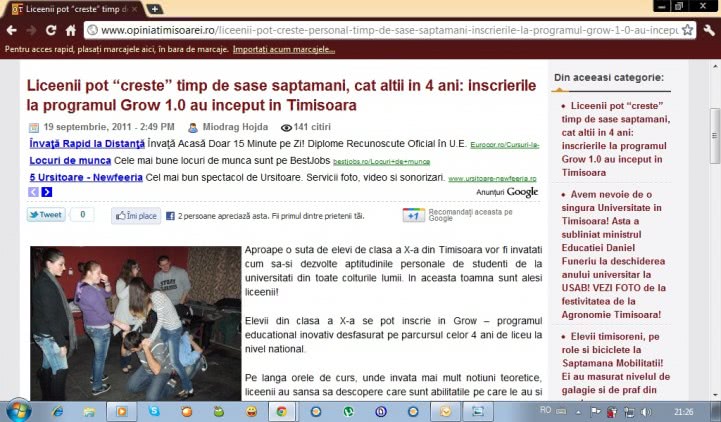Click the Action Center flag icon
Image resolution: width=721 pixels, height=422 pixels.
595,412
